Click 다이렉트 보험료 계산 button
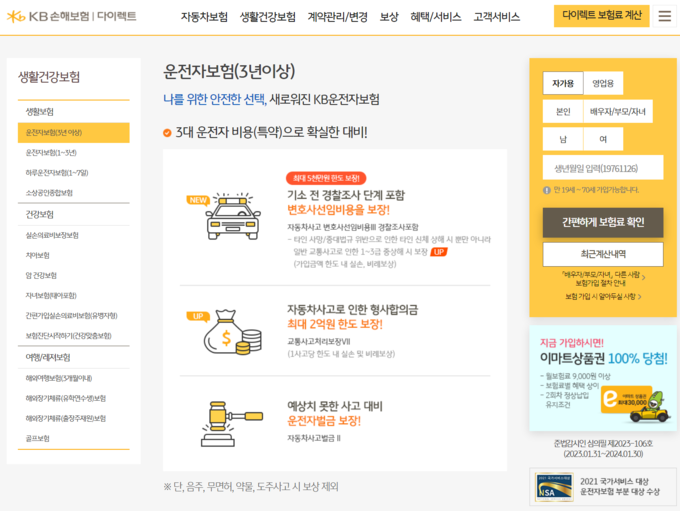The height and width of the screenshot is (511, 680). point(602,16)
